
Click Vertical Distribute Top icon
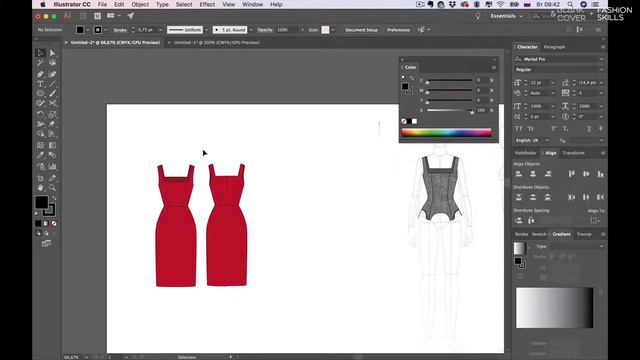point(519,197)
